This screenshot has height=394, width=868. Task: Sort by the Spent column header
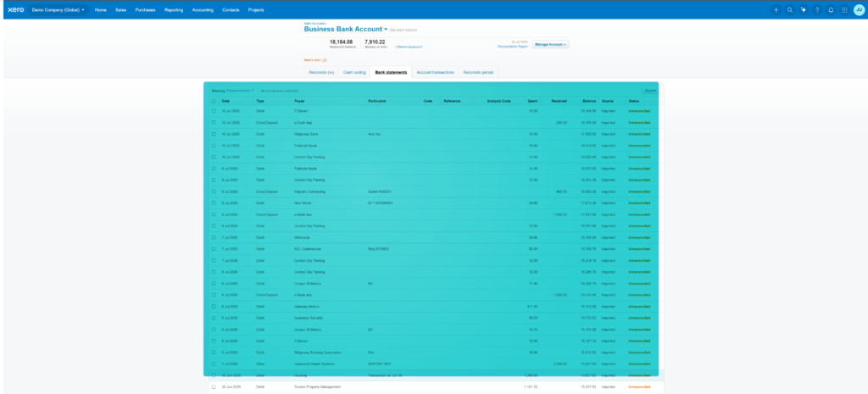[532, 102]
